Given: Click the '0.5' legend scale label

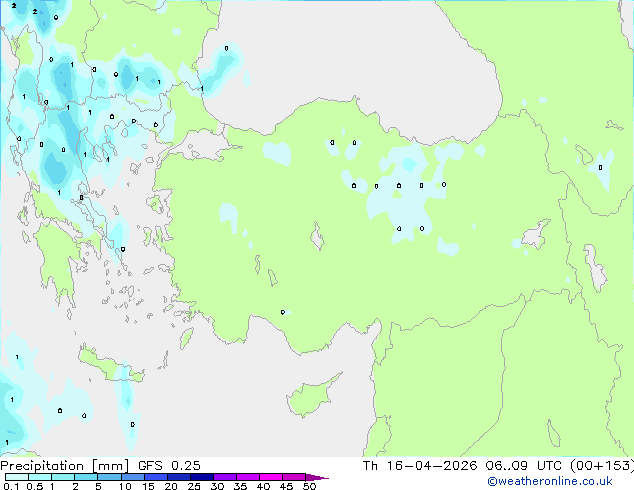Looking at the screenshot, I should [x=34, y=486].
